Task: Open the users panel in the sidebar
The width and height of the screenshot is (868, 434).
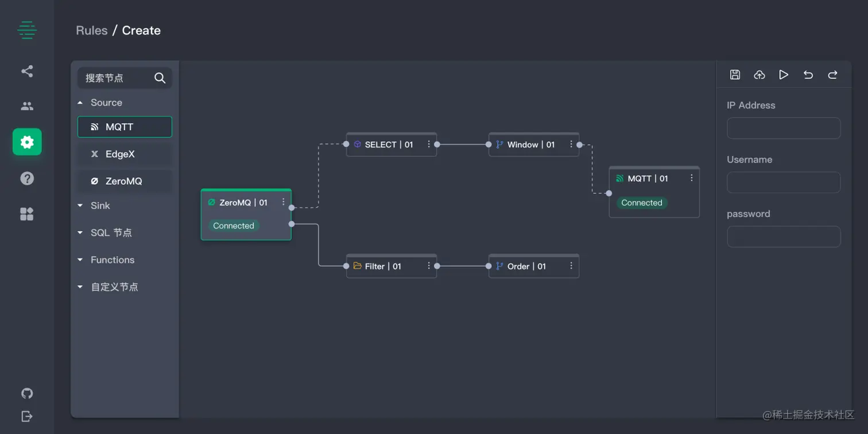Action: pos(27,106)
